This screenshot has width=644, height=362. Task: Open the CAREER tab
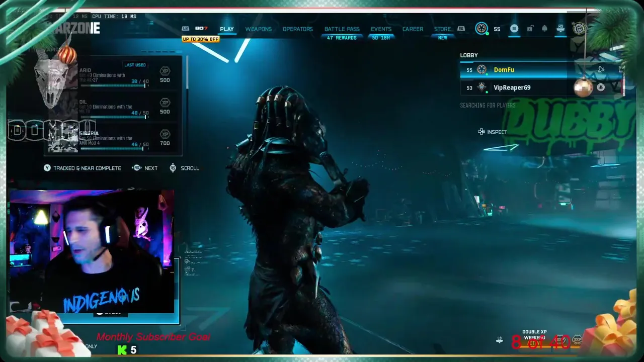413,29
